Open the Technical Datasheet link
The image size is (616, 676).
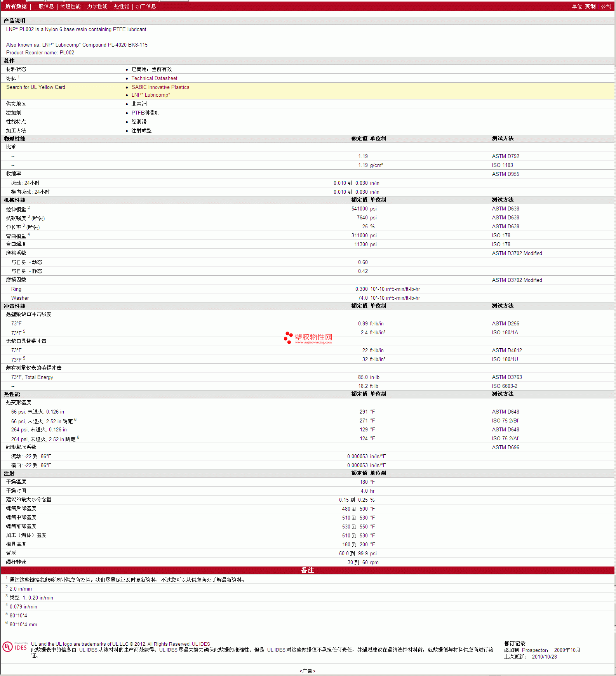click(154, 78)
